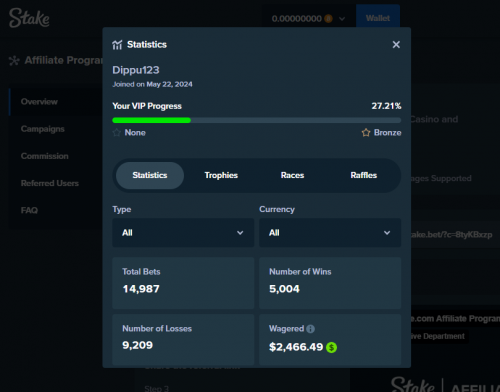The height and width of the screenshot is (392, 500).
Task: Switch to the Trophies tab
Action: point(221,175)
